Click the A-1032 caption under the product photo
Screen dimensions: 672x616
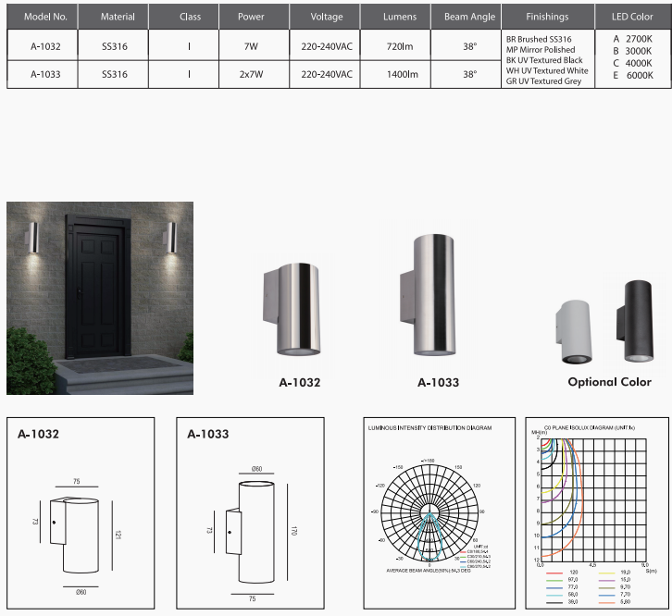click(x=300, y=383)
